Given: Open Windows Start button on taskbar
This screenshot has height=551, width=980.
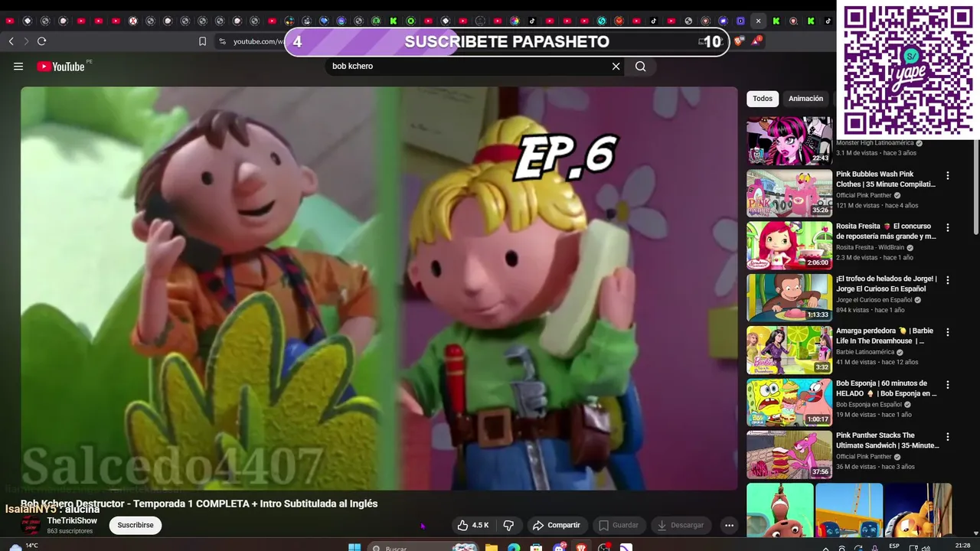Looking at the screenshot, I should tap(354, 547).
